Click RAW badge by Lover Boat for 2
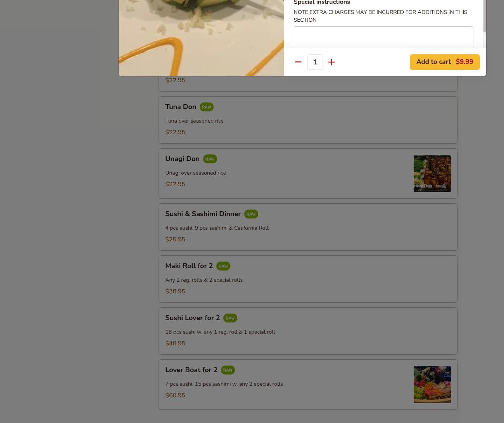The width and height of the screenshot is (504, 423). click(228, 370)
